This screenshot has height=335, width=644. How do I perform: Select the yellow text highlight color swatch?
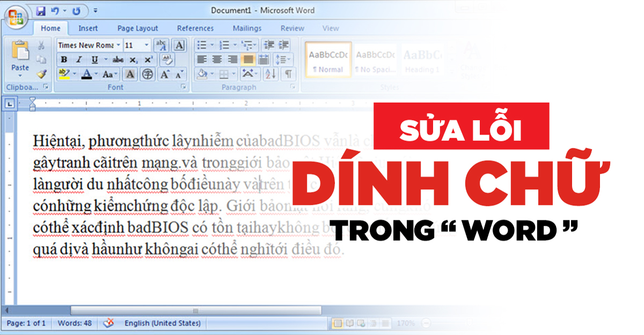pos(64,77)
